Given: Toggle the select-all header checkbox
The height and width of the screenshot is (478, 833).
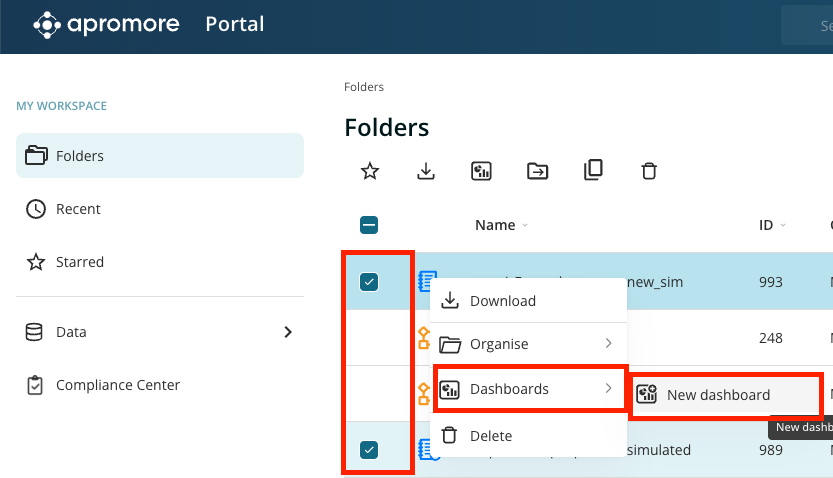Looking at the screenshot, I should pyautogui.click(x=369, y=225).
